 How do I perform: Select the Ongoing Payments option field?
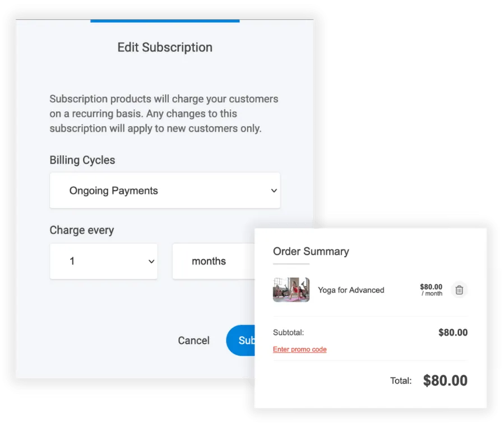[113, 190]
